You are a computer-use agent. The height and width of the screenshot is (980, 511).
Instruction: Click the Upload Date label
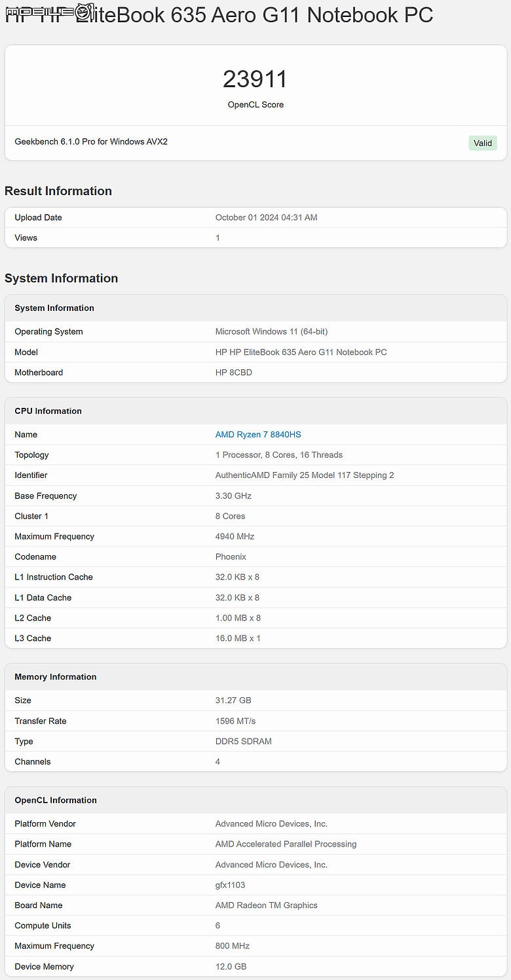coord(38,217)
